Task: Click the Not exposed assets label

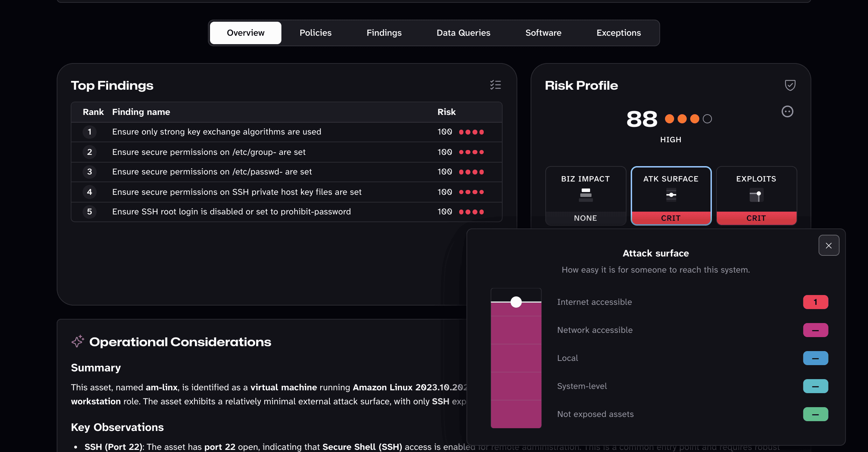Action: click(595, 414)
